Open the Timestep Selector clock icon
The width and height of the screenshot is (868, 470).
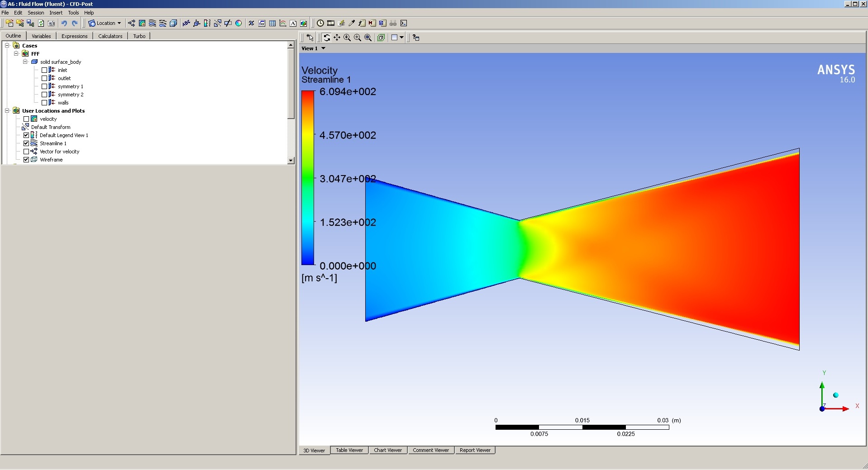click(x=320, y=23)
